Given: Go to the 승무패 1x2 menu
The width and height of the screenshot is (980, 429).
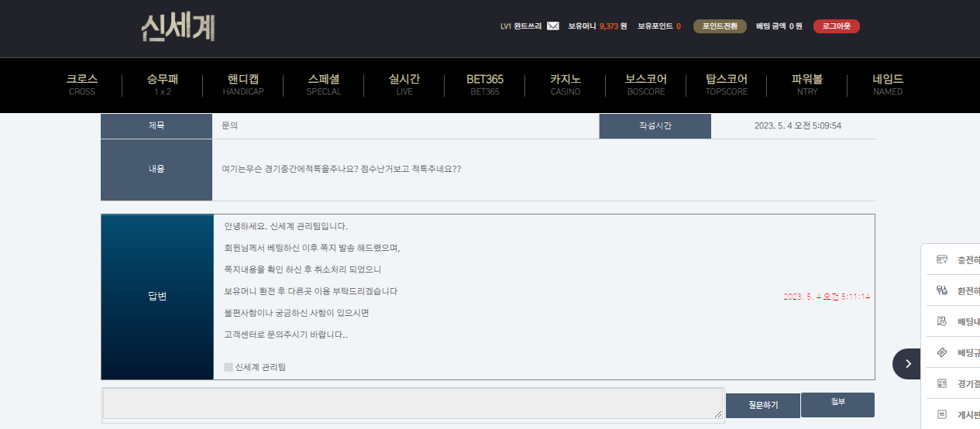Looking at the screenshot, I should [162, 84].
